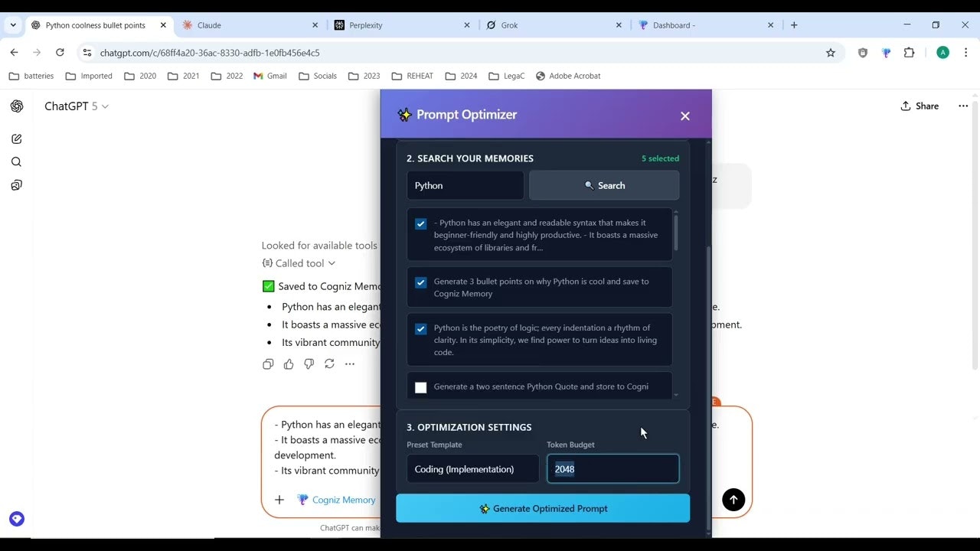The height and width of the screenshot is (551, 980).
Task: Click Generate Optimized Prompt button
Action: (x=543, y=508)
